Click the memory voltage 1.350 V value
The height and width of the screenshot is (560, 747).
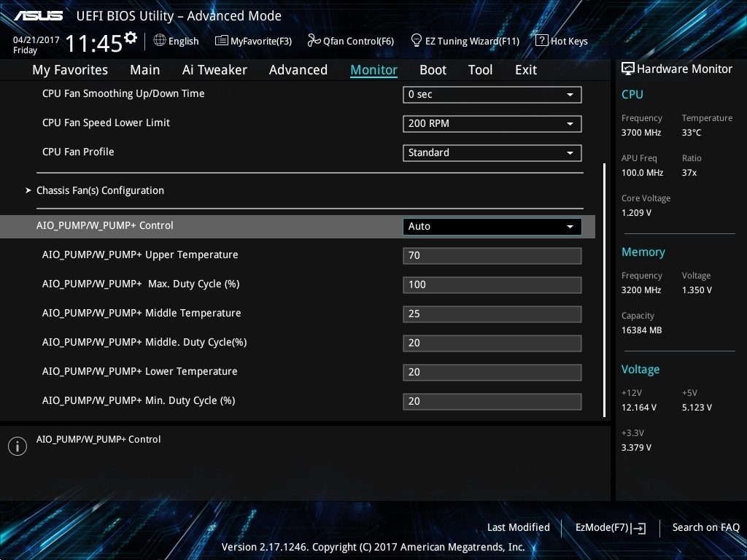(697, 290)
